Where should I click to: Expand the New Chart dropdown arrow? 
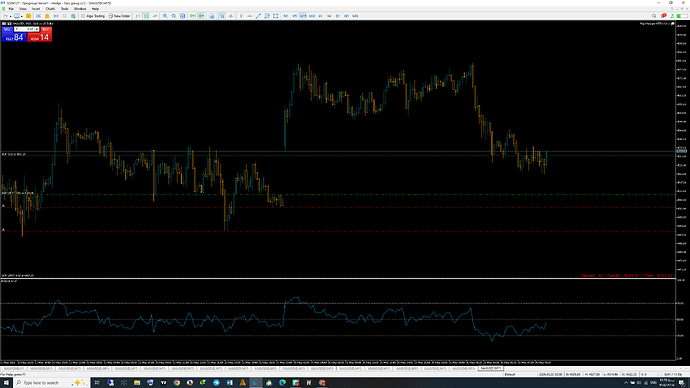point(11,16)
